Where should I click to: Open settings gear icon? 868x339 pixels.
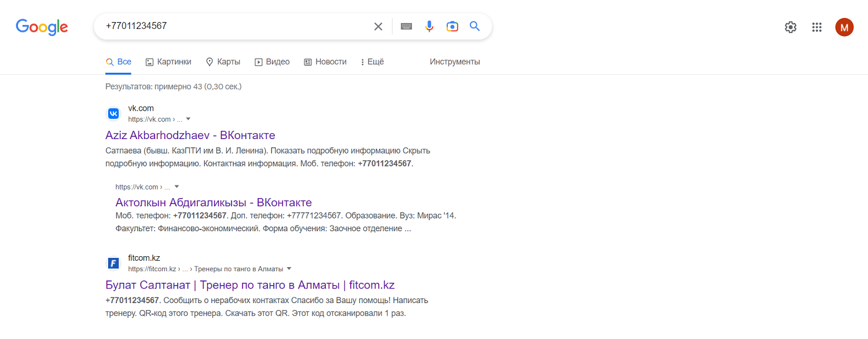pyautogui.click(x=790, y=27)
